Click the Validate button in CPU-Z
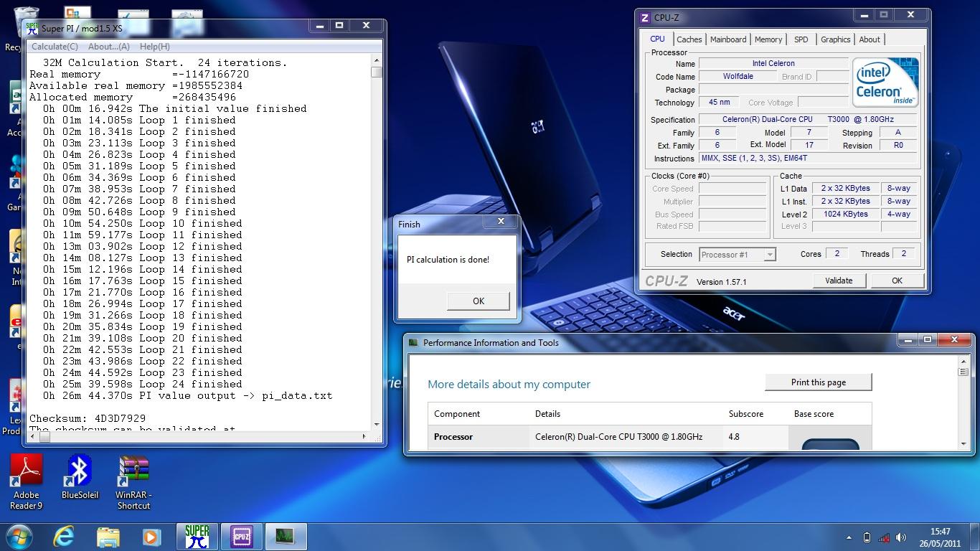The height and width of the screenshot is (551, 980). pyautogui.click(x=839, y=281)
